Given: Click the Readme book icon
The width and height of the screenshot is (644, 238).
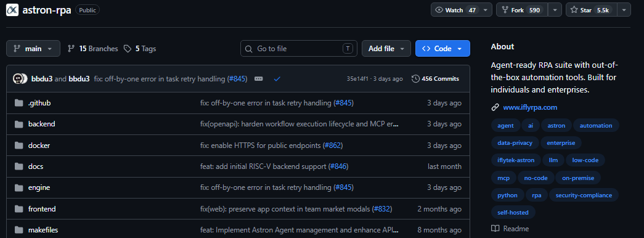Looking at the screenshot, I should coord(495,229).
